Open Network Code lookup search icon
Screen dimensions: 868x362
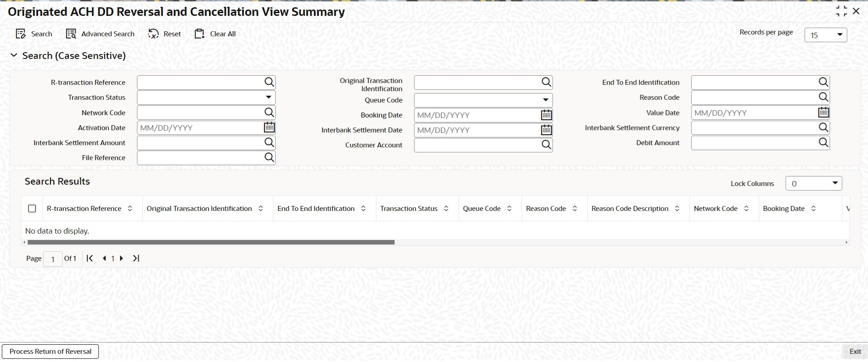(x=269, y=112)
